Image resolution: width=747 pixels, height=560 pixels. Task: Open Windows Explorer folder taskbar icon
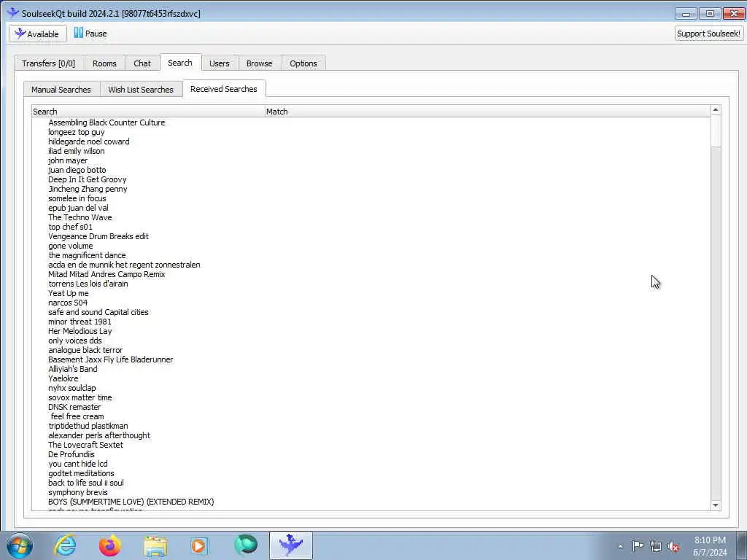[x=155, y=546]
